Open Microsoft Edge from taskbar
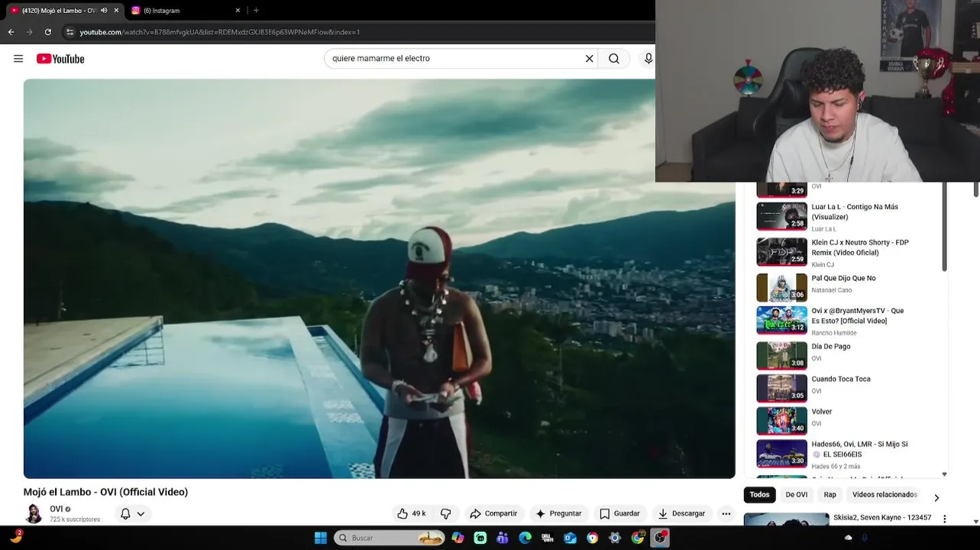Viewport: 980px width, 550px height. pos(525,538)
